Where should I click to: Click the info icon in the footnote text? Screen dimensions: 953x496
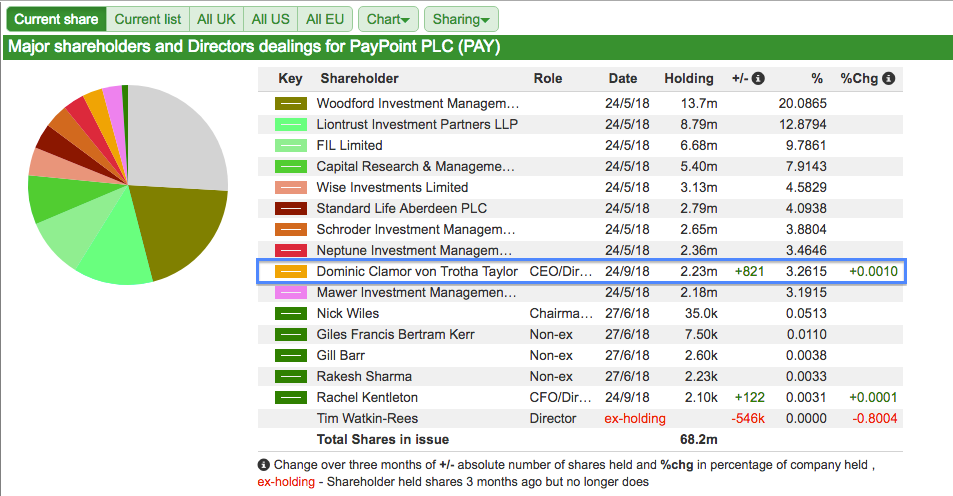(263, 465)
